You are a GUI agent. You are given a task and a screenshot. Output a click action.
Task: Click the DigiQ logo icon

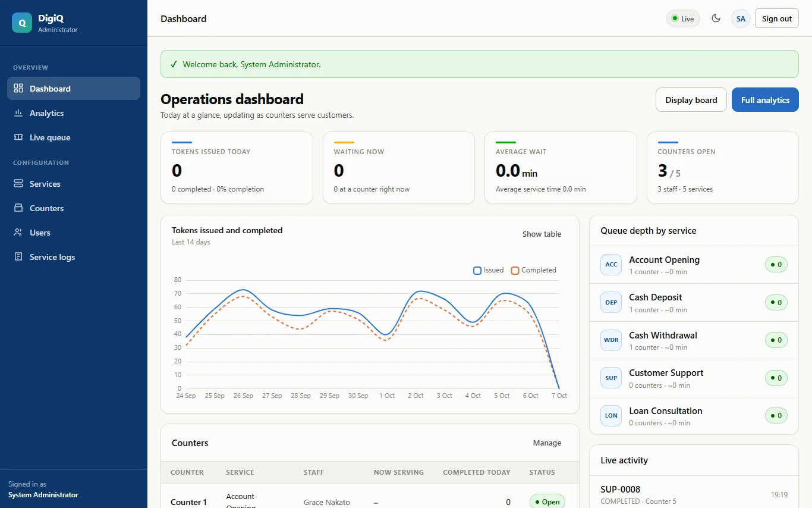tap(22, 23)
